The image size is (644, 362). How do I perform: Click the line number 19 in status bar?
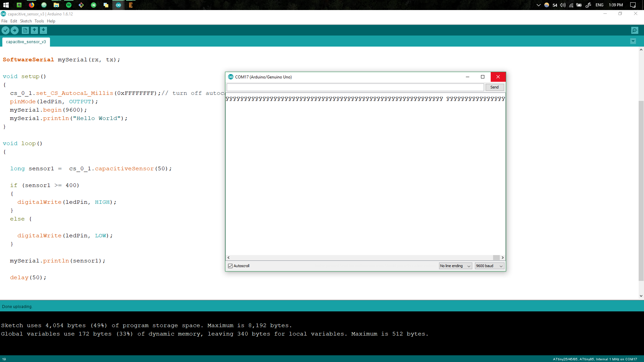pyautogui.click(x=4, y=359)
